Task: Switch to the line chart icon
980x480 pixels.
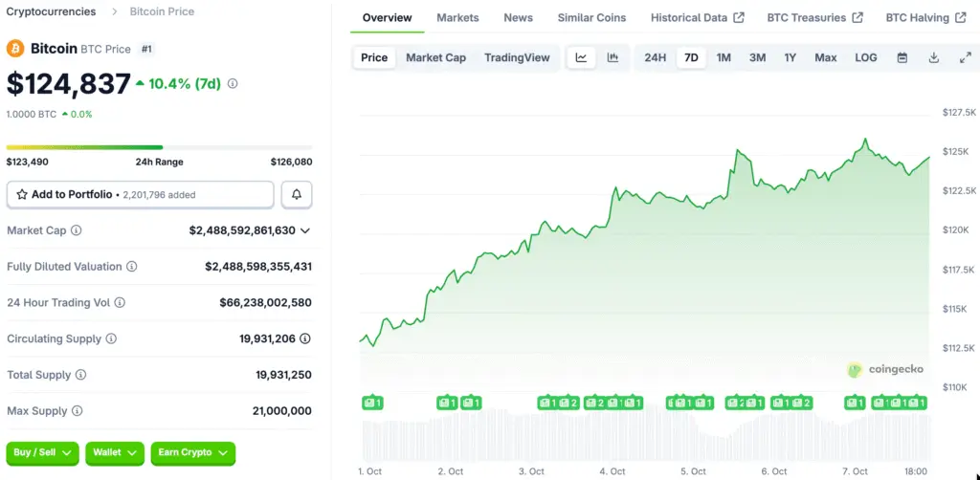Action: tap(581, 57)
